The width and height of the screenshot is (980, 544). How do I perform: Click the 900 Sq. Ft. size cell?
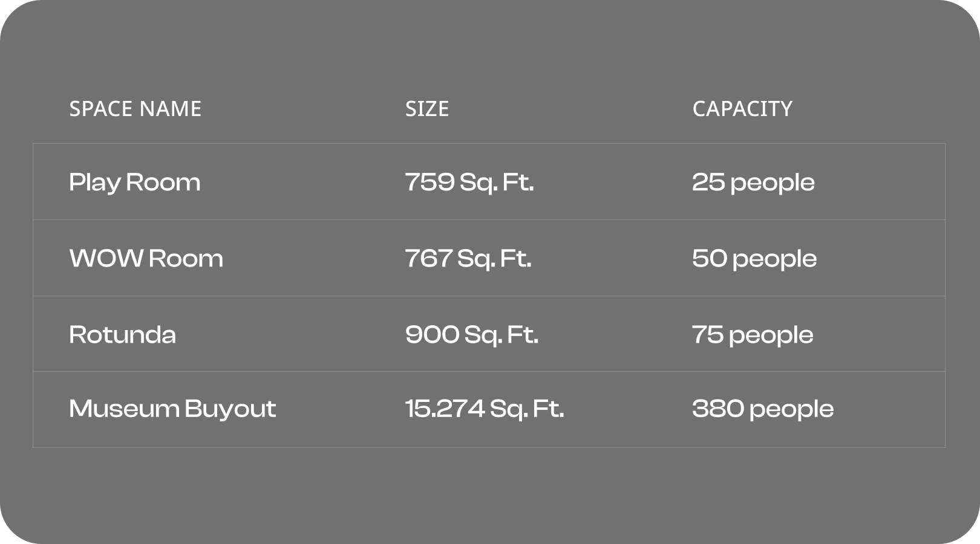(471, 335)
